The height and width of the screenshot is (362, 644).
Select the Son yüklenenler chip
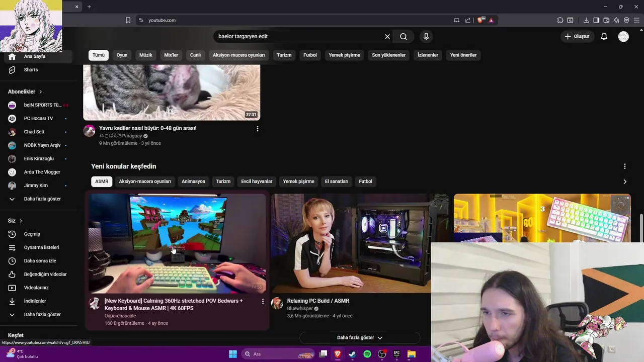pyautogui.click(x=389, y=55)
